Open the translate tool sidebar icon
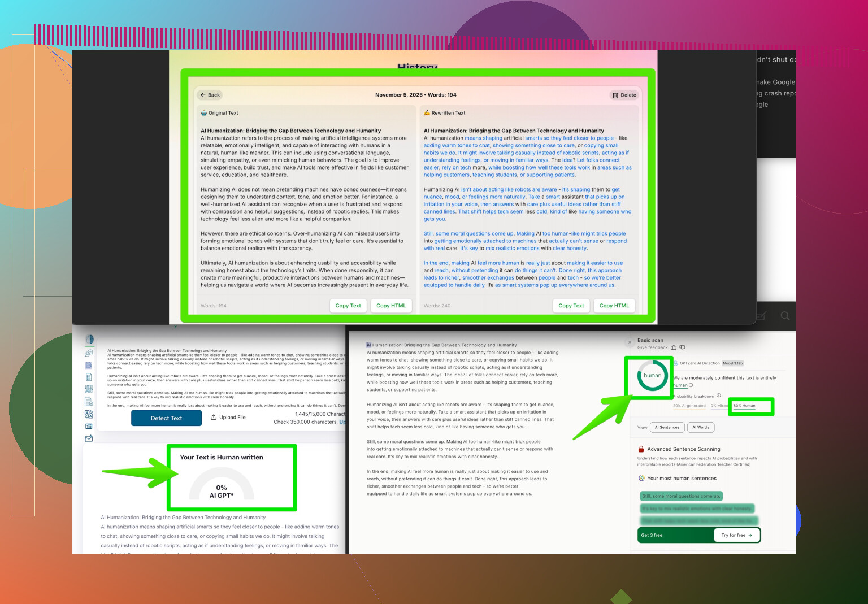This screenshot has height=604, width=868. [89, 414]
